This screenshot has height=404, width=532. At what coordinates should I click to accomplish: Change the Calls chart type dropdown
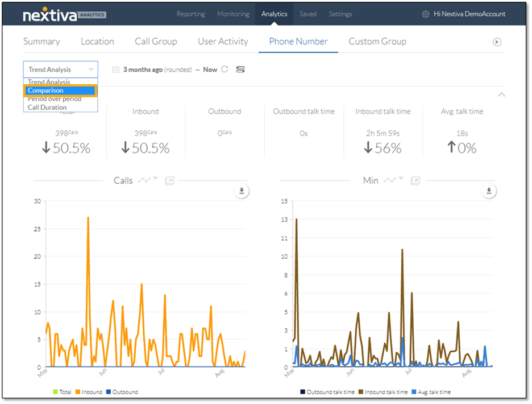click(149, 180)
